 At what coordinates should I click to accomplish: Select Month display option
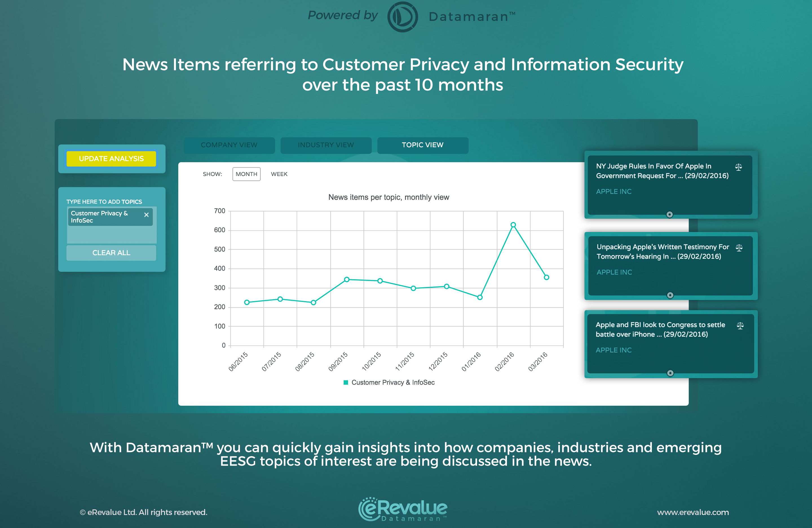246,174
